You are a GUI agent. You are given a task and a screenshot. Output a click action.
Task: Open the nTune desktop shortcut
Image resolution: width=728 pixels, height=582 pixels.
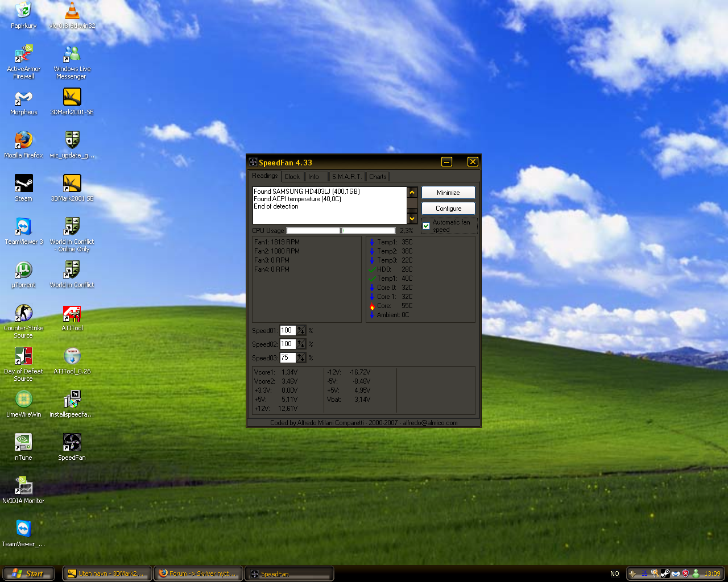(x=23, y=443)
